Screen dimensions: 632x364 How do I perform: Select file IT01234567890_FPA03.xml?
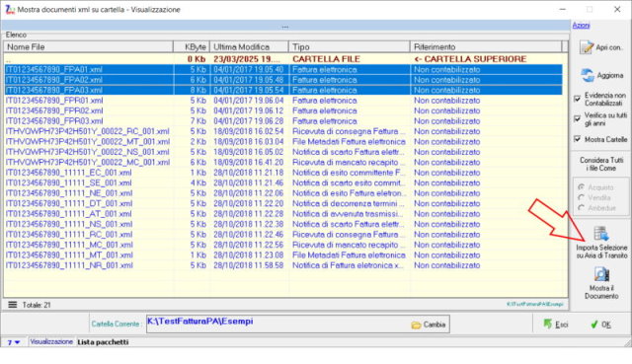283,90
